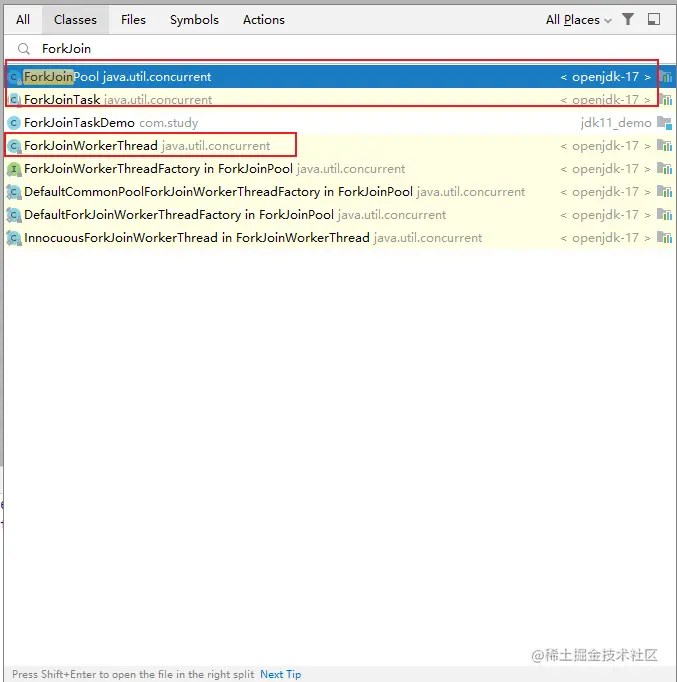The width and height of the screenshot is (677, 682).
Task: Click library icon on ForkJoinWorkerThread row
Action: [665, 146]
